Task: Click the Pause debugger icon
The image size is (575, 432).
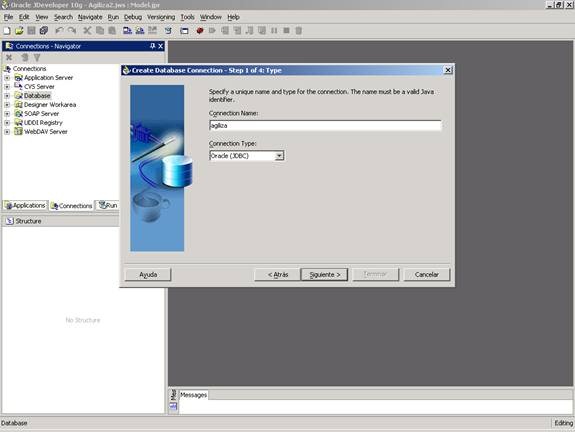Action: pyautogui.click(x=274, y=30)
